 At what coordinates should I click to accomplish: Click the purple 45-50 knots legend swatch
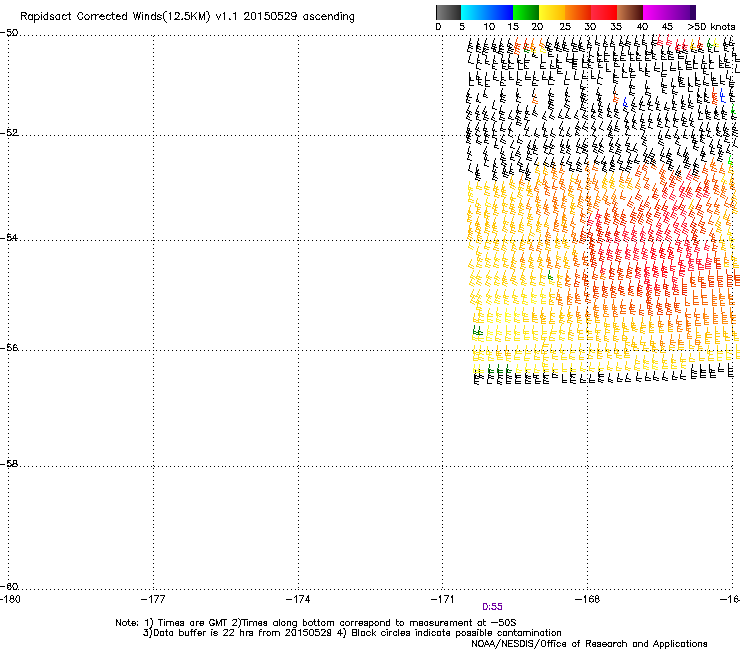click(x=681, y=12)
